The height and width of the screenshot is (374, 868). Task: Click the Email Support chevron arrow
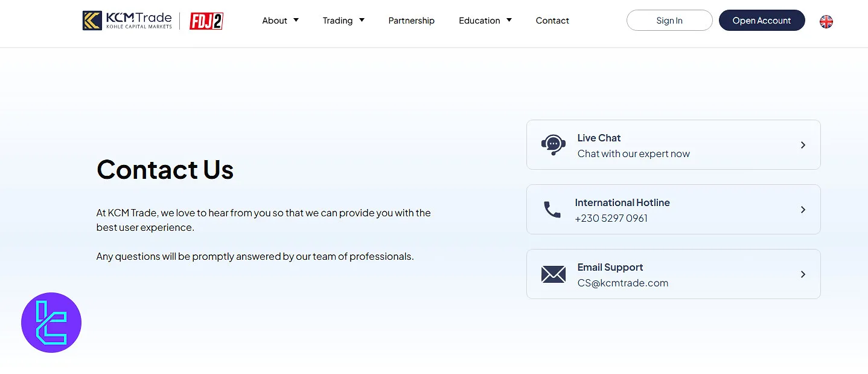click(803, 274)
